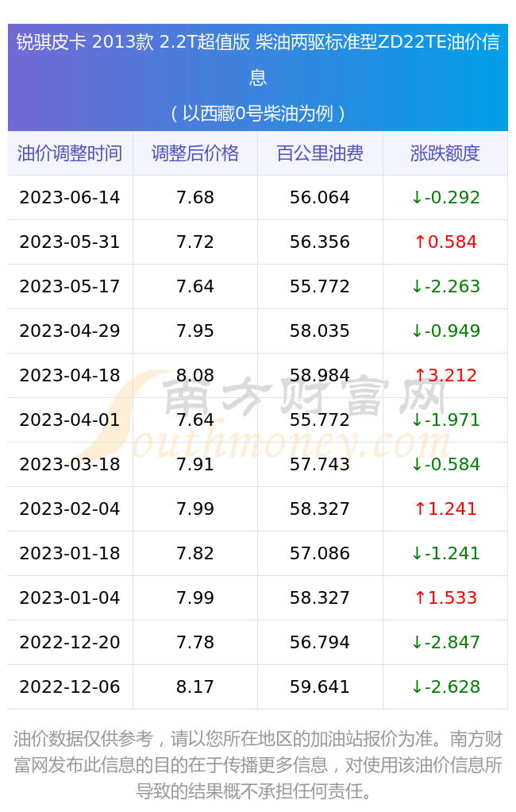Click the red up value 1.533

(445, 597)
